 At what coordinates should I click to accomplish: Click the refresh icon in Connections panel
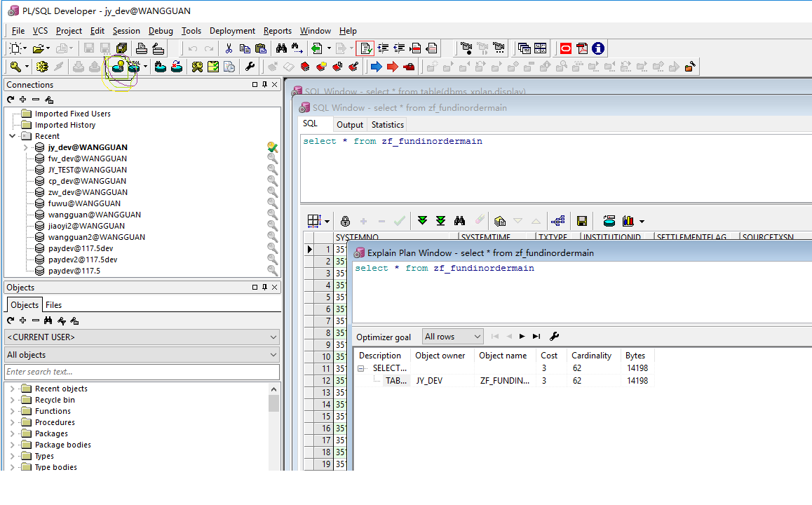click(11, 100)
